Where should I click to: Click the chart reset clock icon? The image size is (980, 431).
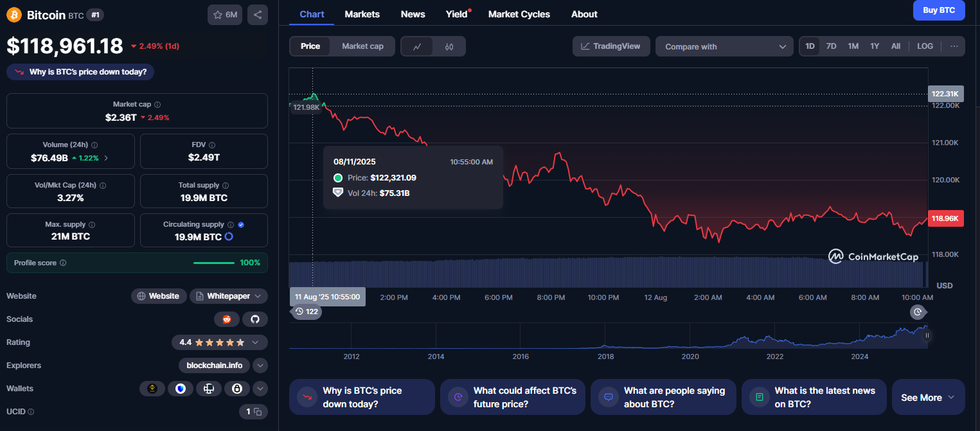click(918, 312)
